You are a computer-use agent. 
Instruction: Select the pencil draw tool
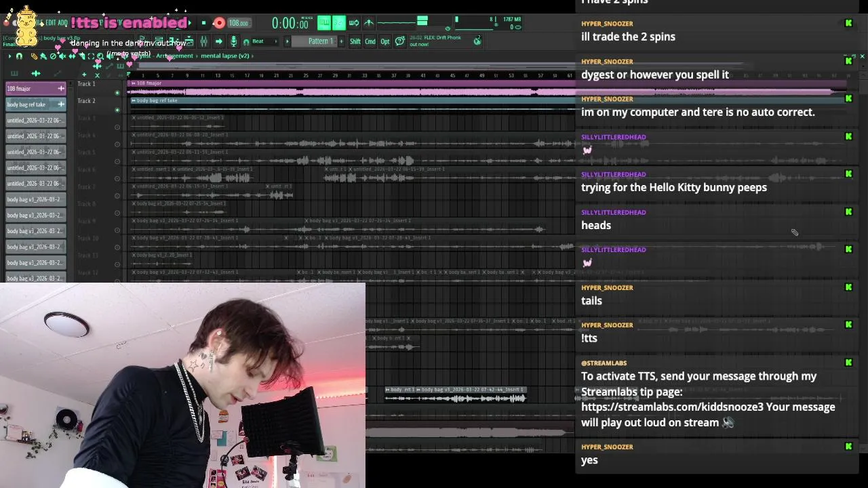pos(34,56)
